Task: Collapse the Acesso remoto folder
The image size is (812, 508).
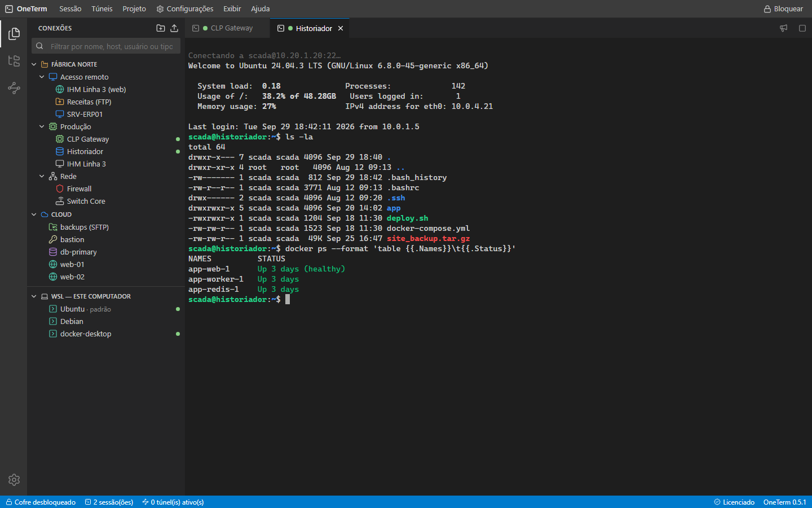Action: (42, 77)
